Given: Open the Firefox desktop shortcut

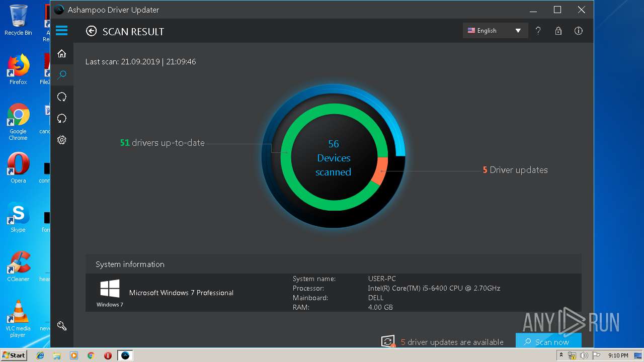Looking at the screenshot, I should [x=18, y=69].
